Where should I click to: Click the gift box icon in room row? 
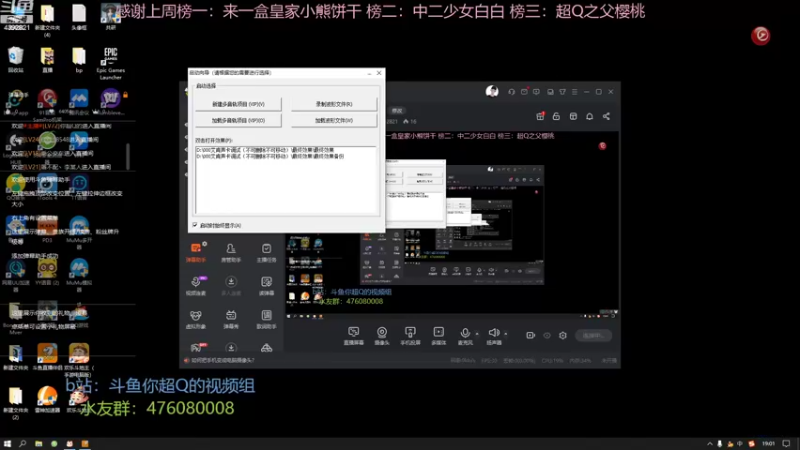coord(540,116)
